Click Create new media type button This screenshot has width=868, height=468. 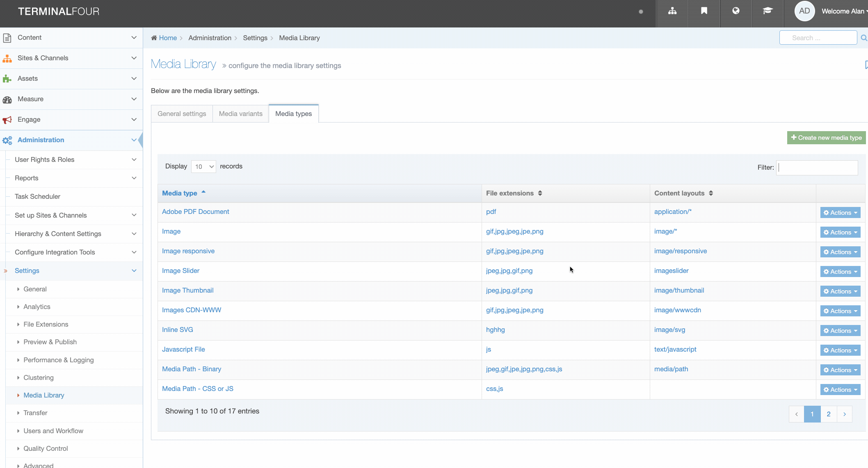click(826, 137)
